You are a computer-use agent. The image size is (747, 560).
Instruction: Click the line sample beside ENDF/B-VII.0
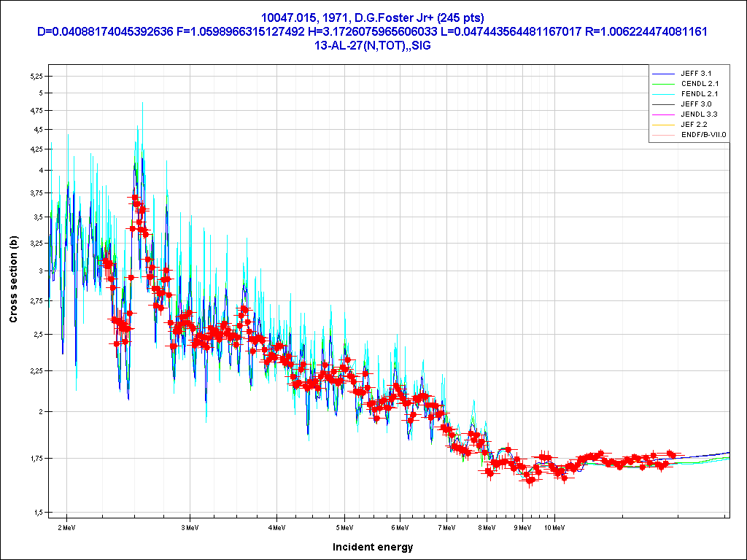(x=663, y=135)
